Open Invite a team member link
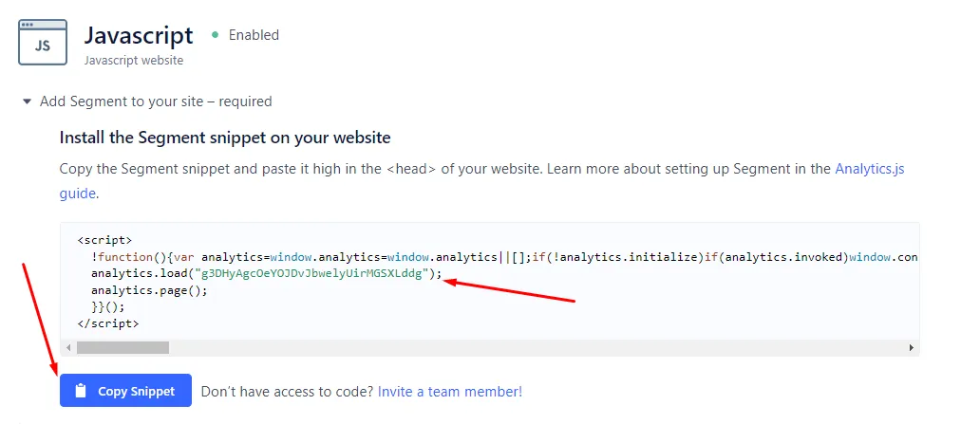This screenshot has height=424, width=980. [x=450, y=392]
